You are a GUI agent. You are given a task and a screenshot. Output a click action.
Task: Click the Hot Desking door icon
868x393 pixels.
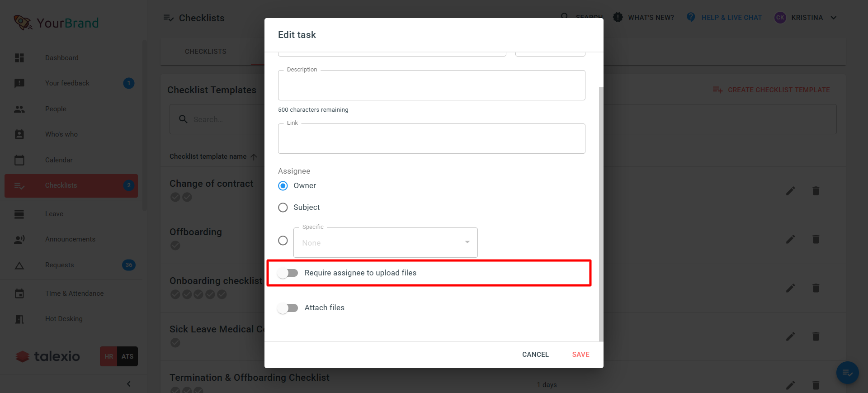coord(19,319)
